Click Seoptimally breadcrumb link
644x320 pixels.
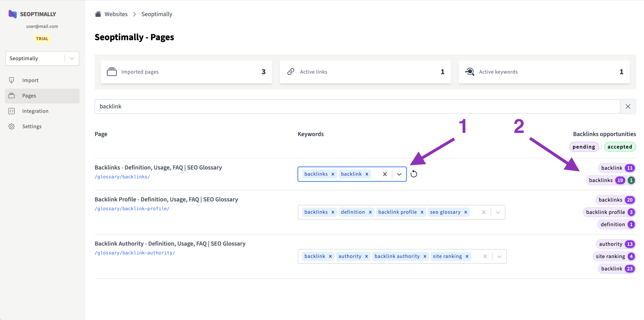coord(157,14)
